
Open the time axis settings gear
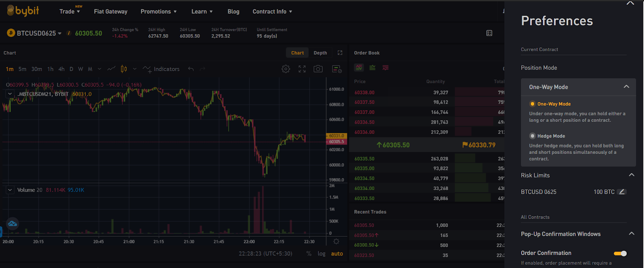336,241
